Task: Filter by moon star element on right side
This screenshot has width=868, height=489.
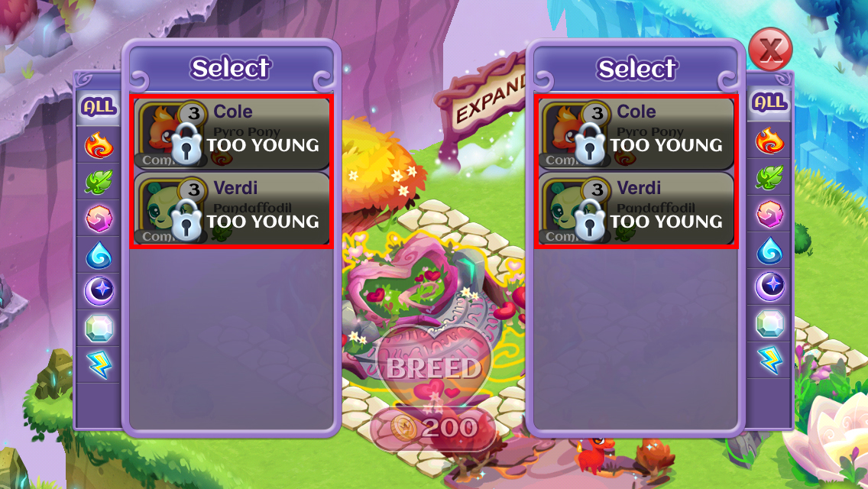Action: (769, 287)
